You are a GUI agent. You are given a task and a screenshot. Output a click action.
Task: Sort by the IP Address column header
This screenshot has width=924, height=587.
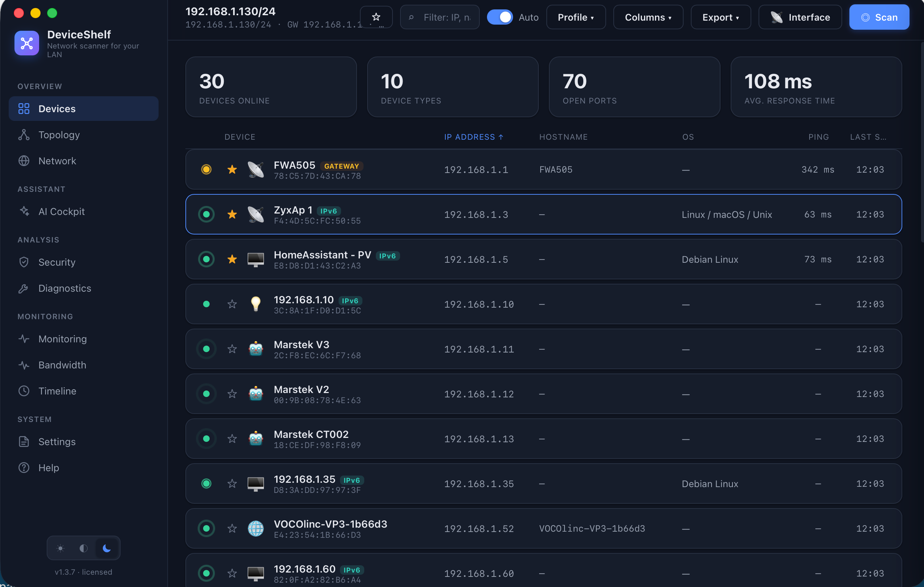pyautogui.click(x=474, y=137)
